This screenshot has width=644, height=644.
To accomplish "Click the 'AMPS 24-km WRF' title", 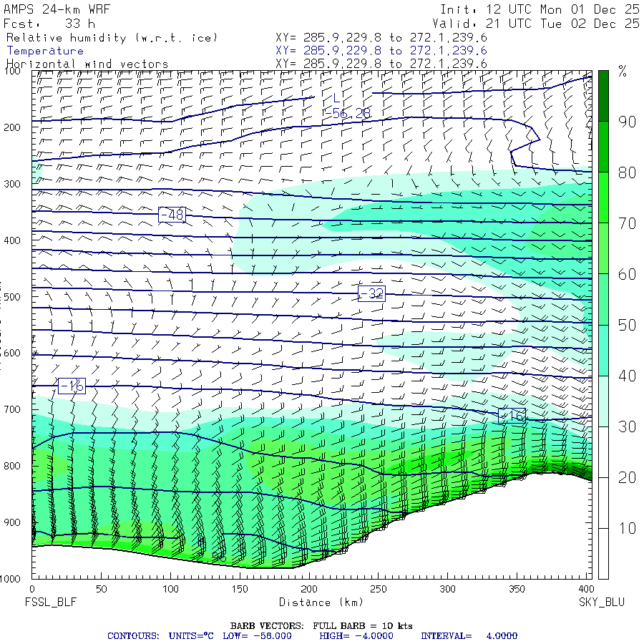I will 57,9.
